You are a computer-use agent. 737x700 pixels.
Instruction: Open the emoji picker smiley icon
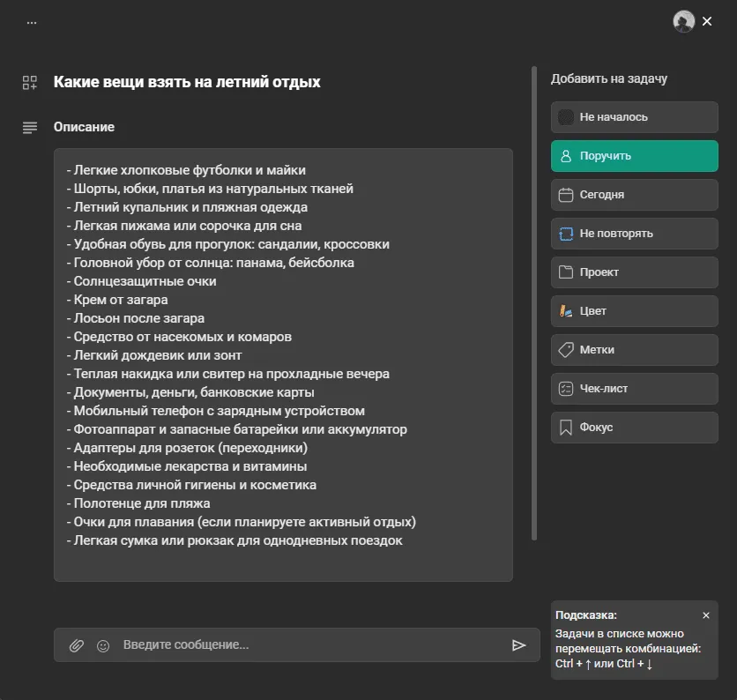pyautogui.click(x=103, y=645)
